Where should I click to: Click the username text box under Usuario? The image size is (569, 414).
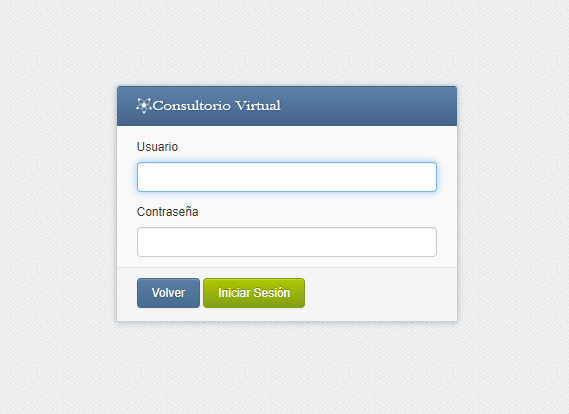click(x=287, y=177)
